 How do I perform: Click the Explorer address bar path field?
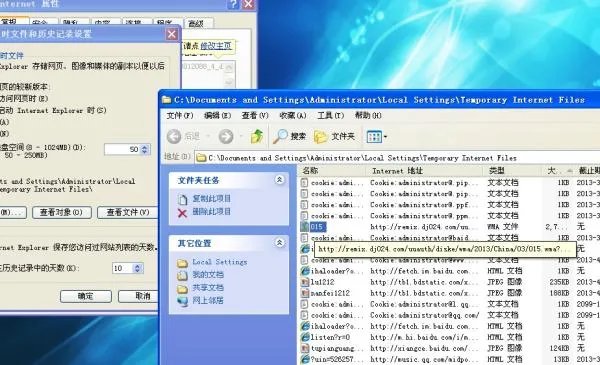(397, 158)
